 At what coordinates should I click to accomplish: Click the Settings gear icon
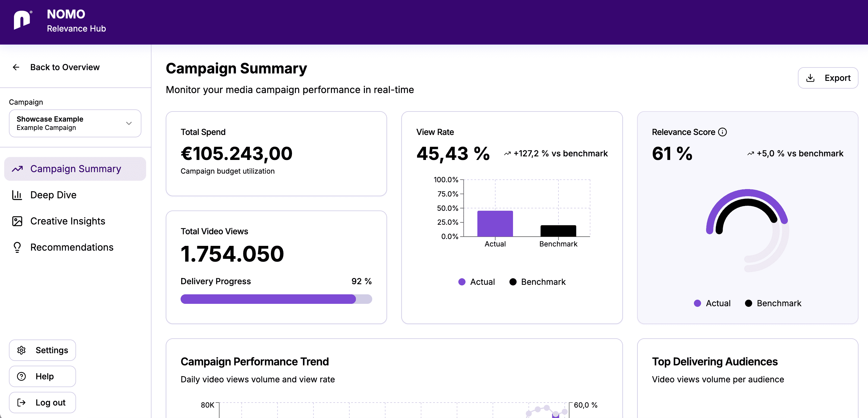pyautogui.click(x=21, y=350)
